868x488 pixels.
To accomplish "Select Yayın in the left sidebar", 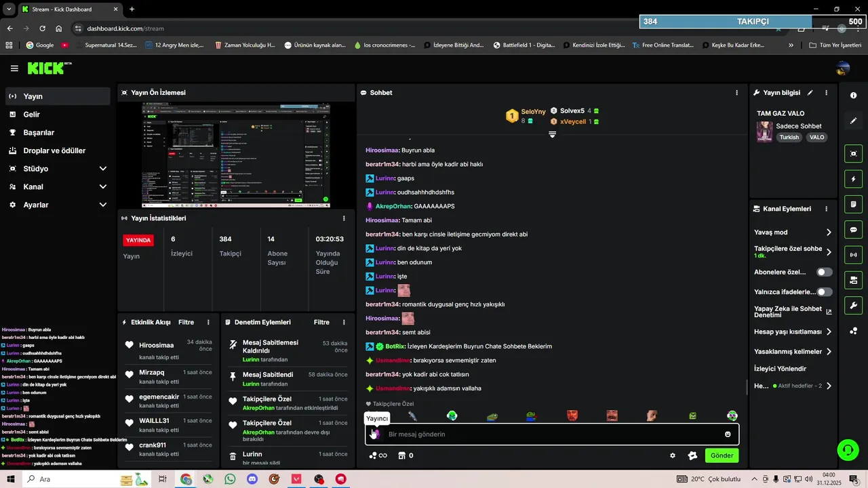I will coord(57,96).
